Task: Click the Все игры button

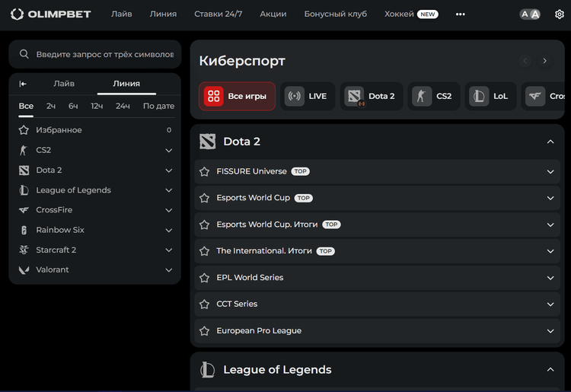Action: point(237,97)
